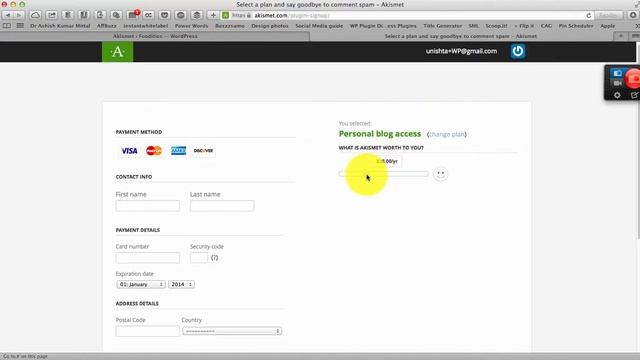Open the Pin Scheduler bookmark
The image size is (640, 360).
(576, 26)
